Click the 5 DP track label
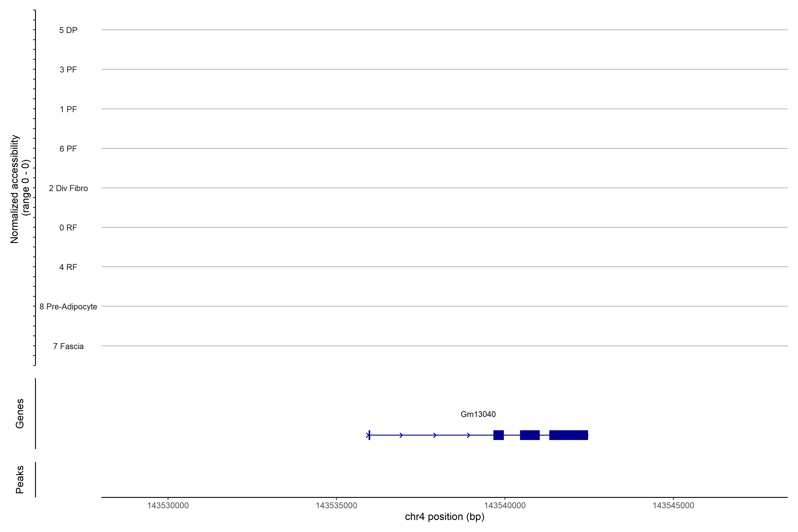Image resolution: width=798 pixels, height=532 pixels. coord(68,30)
